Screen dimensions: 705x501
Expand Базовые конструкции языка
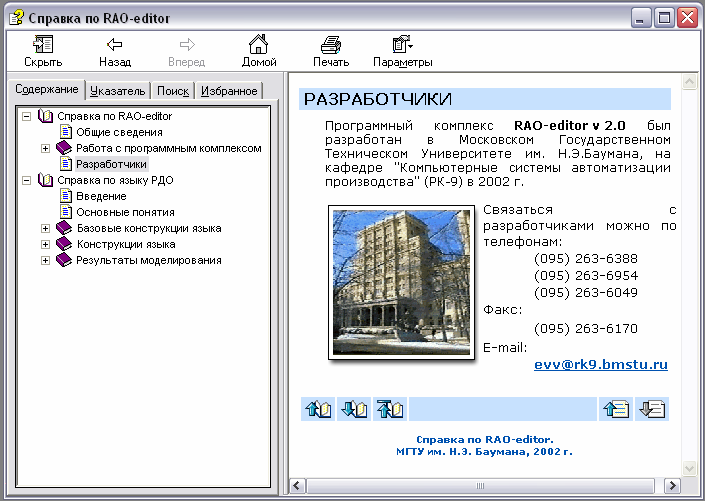[45, 228]
